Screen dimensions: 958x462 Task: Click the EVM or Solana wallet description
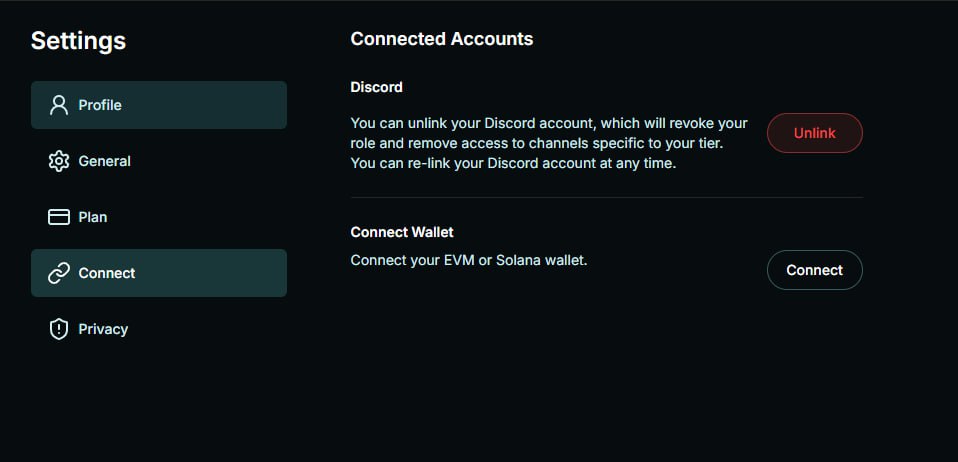click(468, 260)
